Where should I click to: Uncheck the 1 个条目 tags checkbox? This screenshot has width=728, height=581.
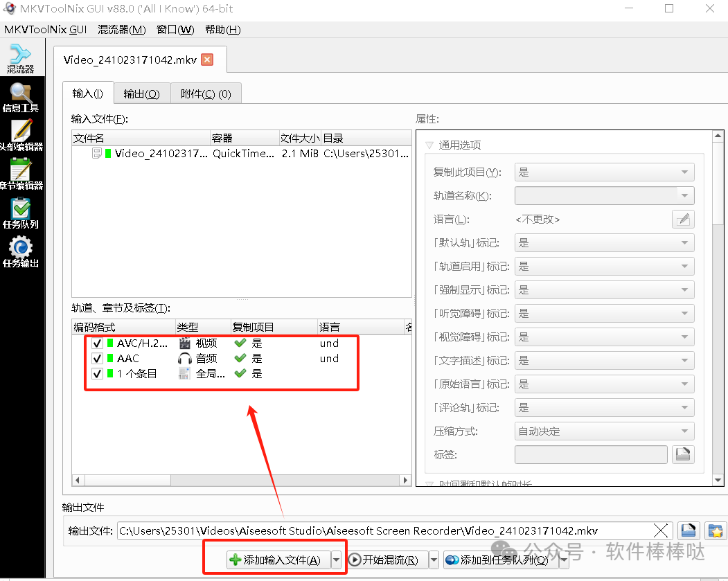(x=97, y=373)
